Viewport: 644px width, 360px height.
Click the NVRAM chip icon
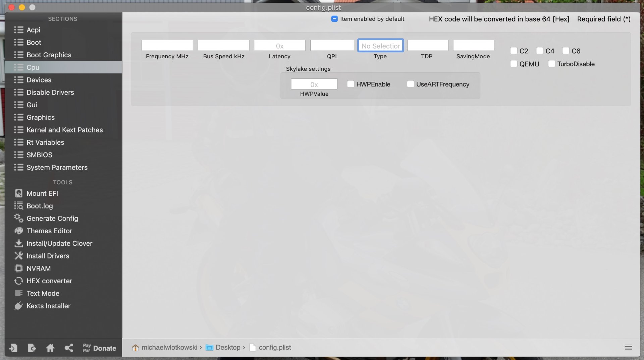coord(19,268)
